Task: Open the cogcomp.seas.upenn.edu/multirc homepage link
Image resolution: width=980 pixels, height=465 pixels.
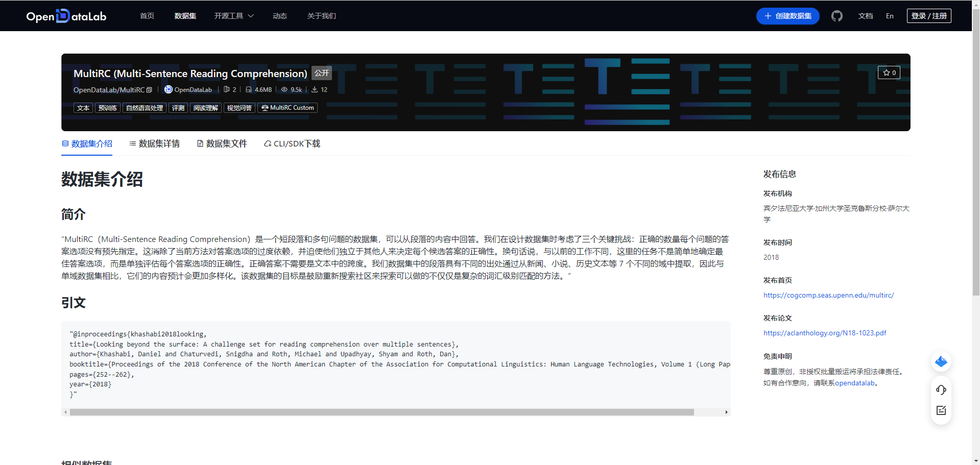Action: point(828,295)
